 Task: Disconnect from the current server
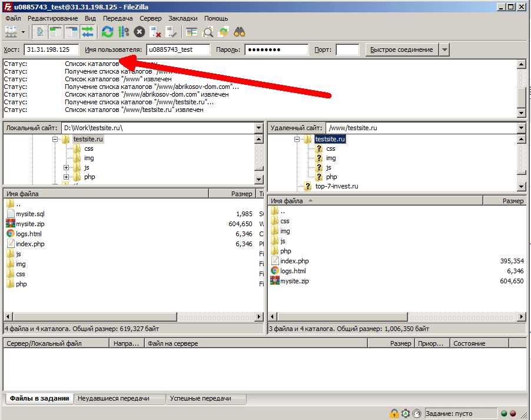coord(155,32)
